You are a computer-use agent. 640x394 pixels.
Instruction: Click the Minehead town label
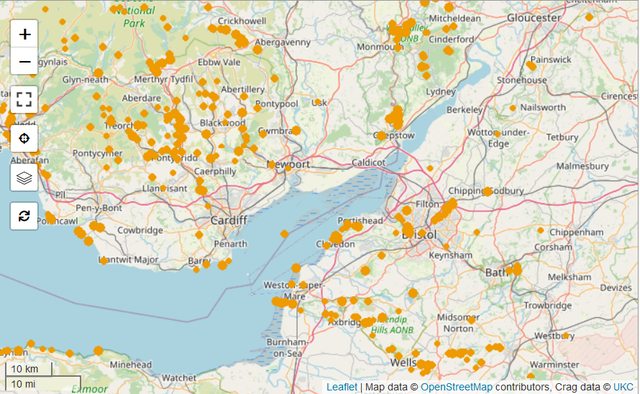(x=131, y=365)
